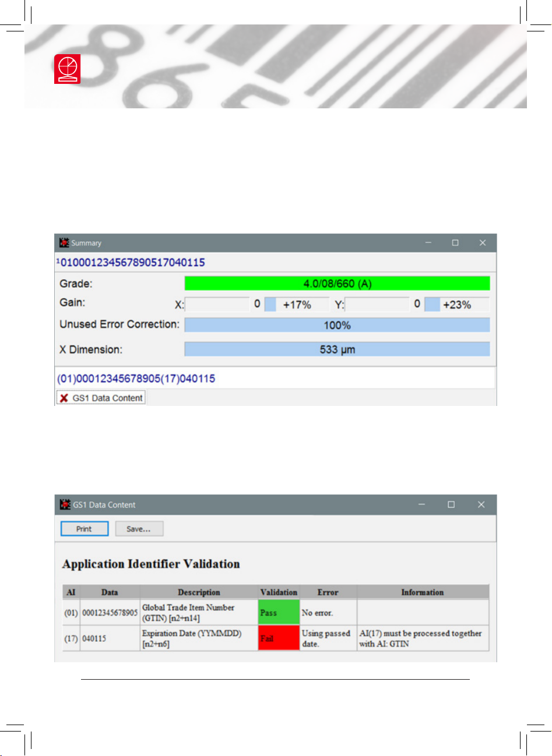Click the Save... button
This screenshot has height=756, width=552.
coord(139,529)
